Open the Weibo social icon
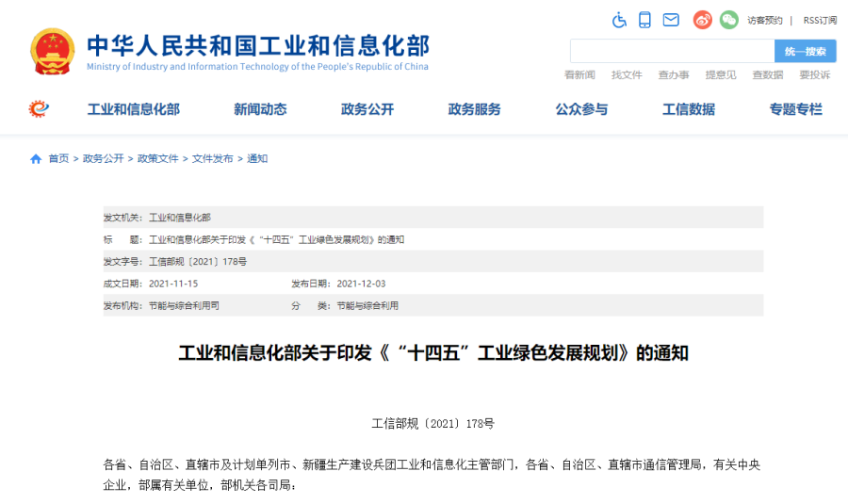 click(x=703, y=20)
